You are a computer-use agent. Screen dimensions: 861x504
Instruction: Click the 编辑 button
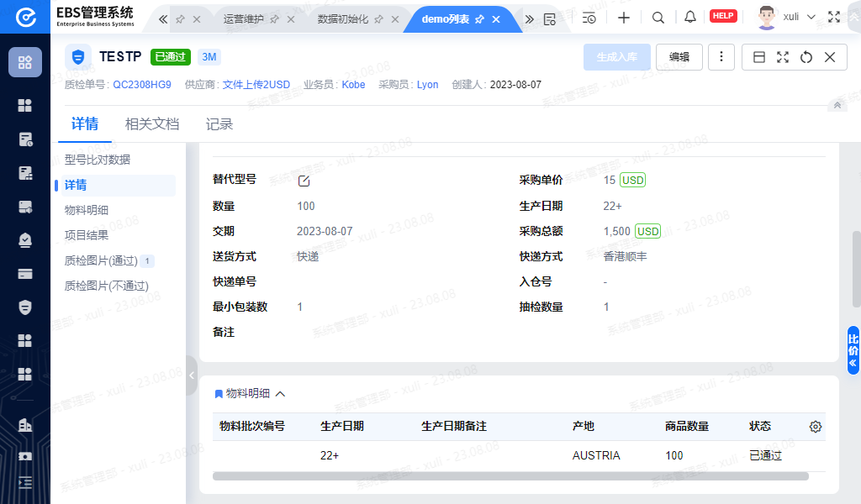click(679, 57)
